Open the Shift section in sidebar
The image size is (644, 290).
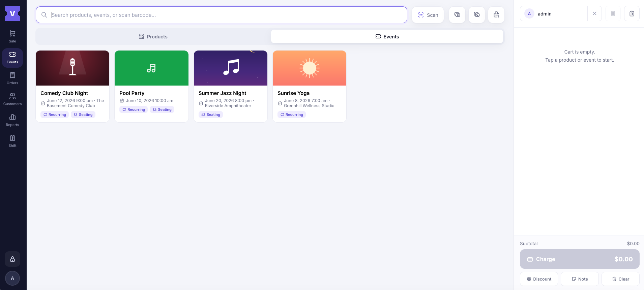(x=12, y=141)
